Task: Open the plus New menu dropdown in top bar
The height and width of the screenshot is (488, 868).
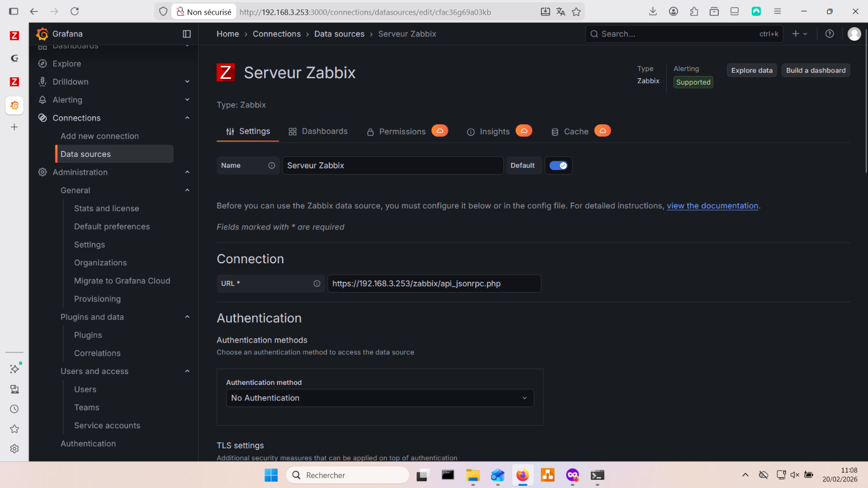Action: (x=800, y=34)
